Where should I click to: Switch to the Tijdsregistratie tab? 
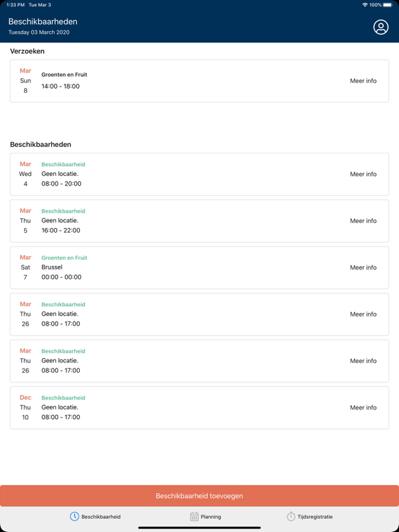(310, 517)
